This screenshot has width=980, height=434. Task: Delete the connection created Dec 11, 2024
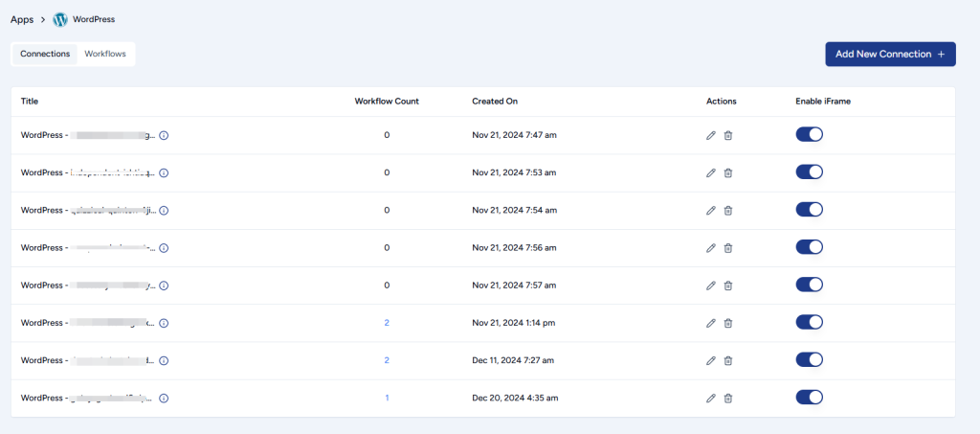point(728,361)
